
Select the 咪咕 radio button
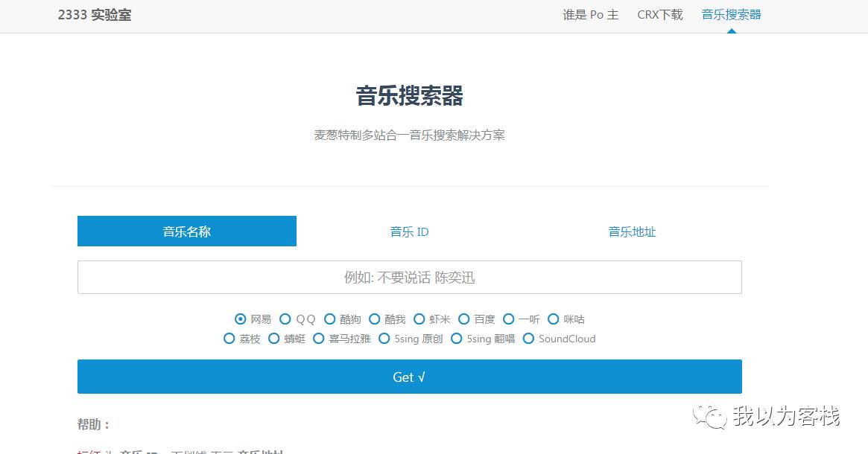(x=554, y=319)
